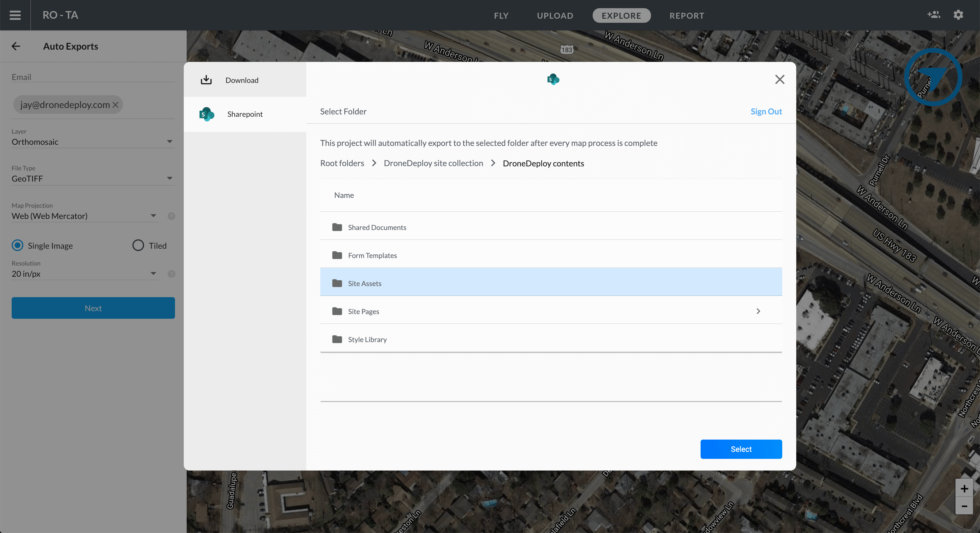Select the Tiled radio option
The width and height of the screenshot is (980, 533).
138,245
